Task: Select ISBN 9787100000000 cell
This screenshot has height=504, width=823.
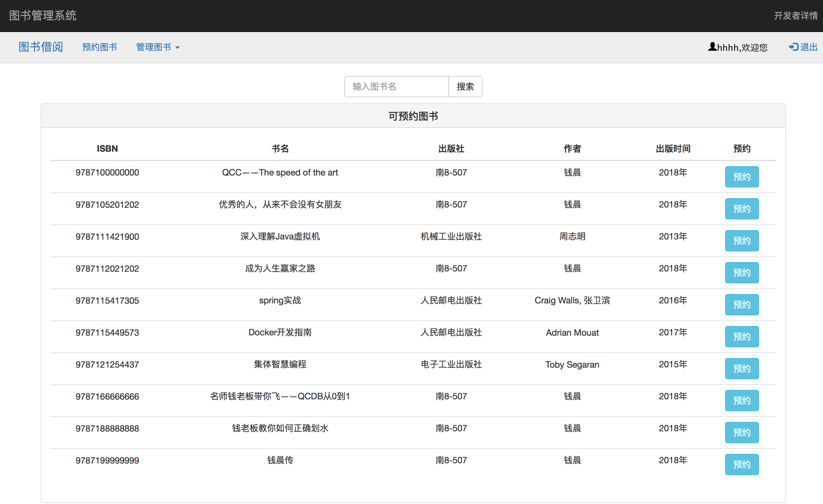Action: (x=107, y=173)
